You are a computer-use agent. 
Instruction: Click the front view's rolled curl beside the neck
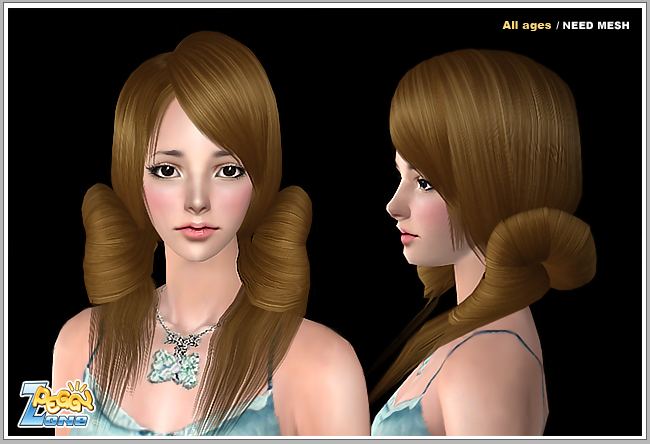point(277,250)
